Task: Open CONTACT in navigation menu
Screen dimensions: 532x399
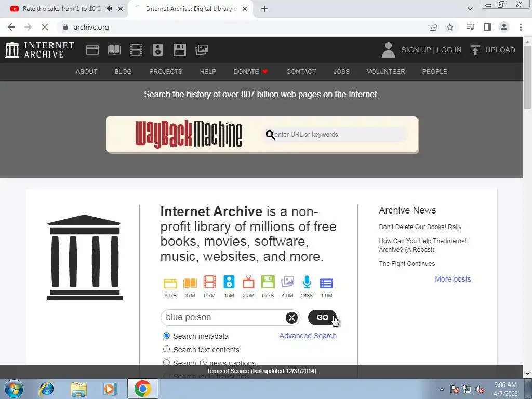Action: 301,72
